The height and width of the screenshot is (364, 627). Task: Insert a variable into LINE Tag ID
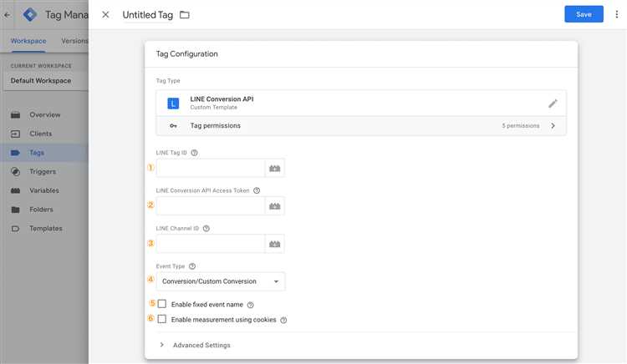click(275, 168)
